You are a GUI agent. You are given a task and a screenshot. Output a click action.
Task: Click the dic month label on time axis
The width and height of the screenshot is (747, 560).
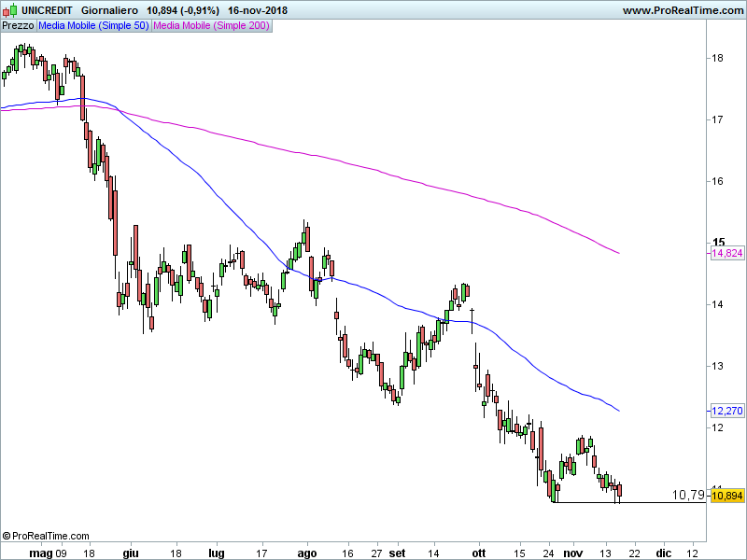pyautogui.click(x=663, y=553)
